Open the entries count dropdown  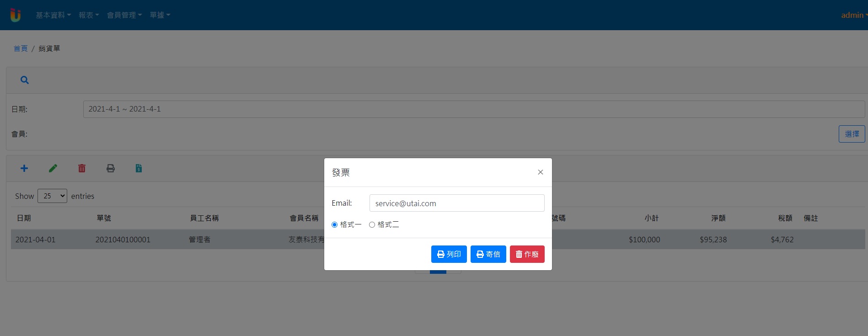pyautogui.click(x=52, y=196)
